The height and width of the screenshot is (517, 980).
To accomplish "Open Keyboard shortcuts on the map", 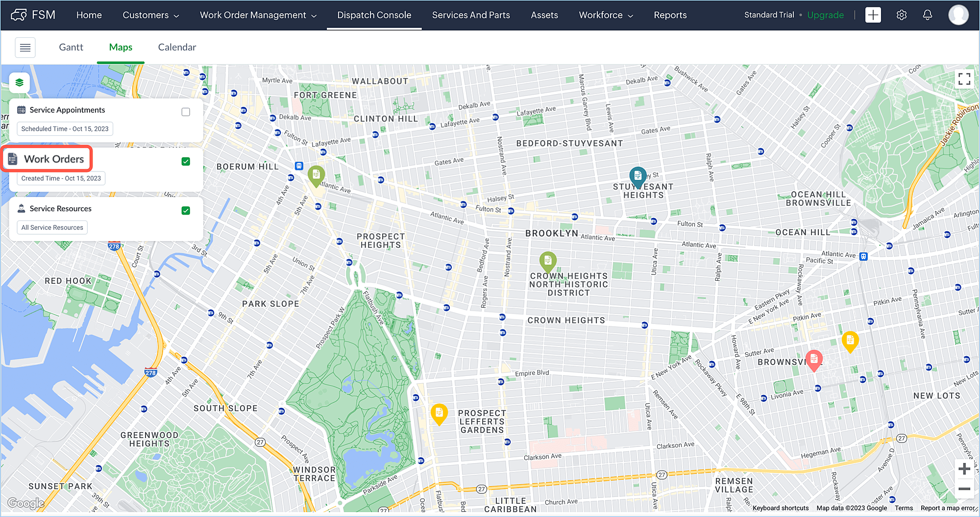I will (x=781, y=508).
